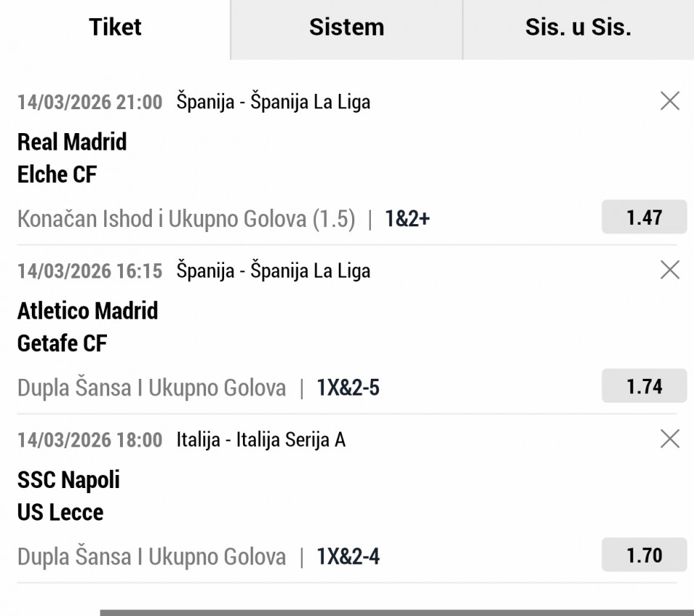Switch to the Tiket tab
Viewport: 694px width, 616px height.
pyautogui.click(x=115, y=27)
